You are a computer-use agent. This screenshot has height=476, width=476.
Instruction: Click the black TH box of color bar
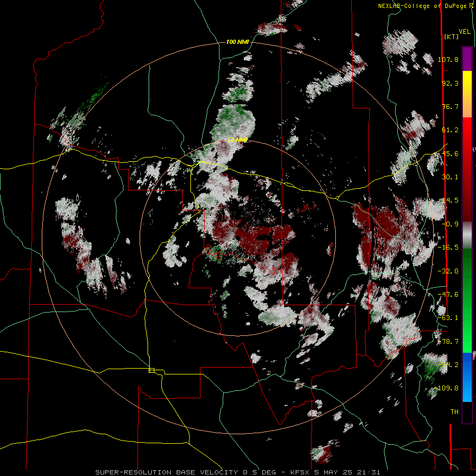(x=467, y=413)
